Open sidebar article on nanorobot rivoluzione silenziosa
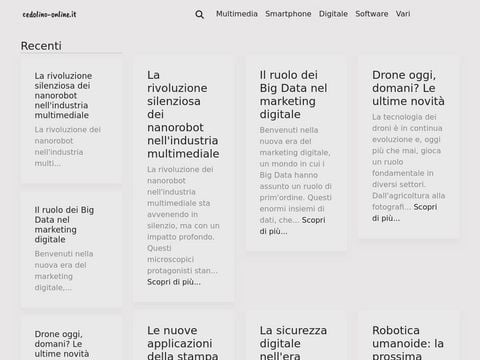Screen dimensions: 480x360 coord(63,95)
